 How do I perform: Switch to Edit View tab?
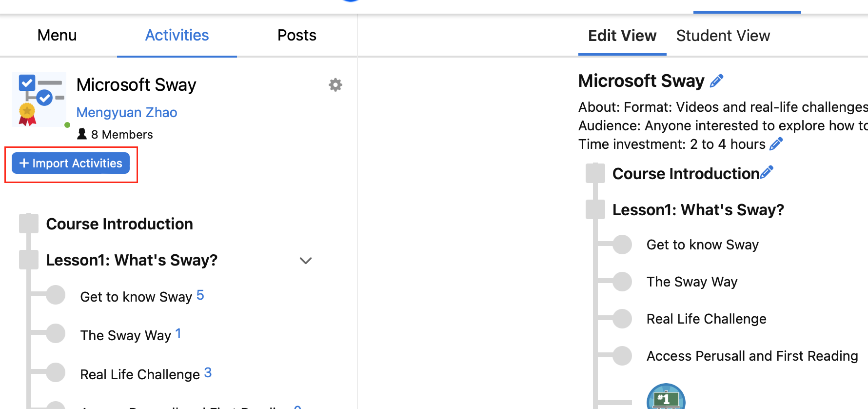tap(622, 36)
